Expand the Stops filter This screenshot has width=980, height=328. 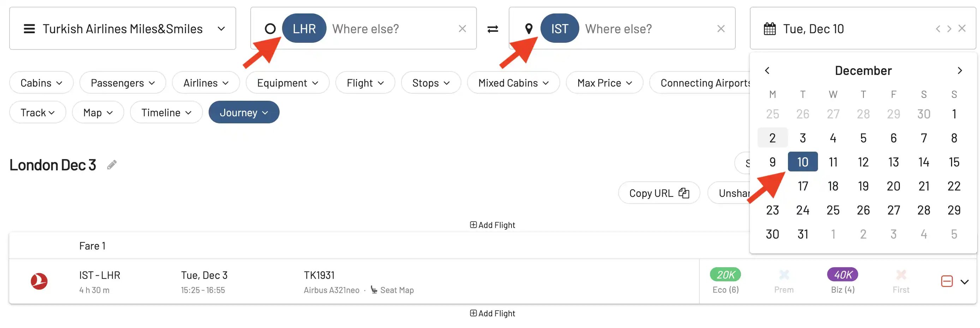pos(431,83)
